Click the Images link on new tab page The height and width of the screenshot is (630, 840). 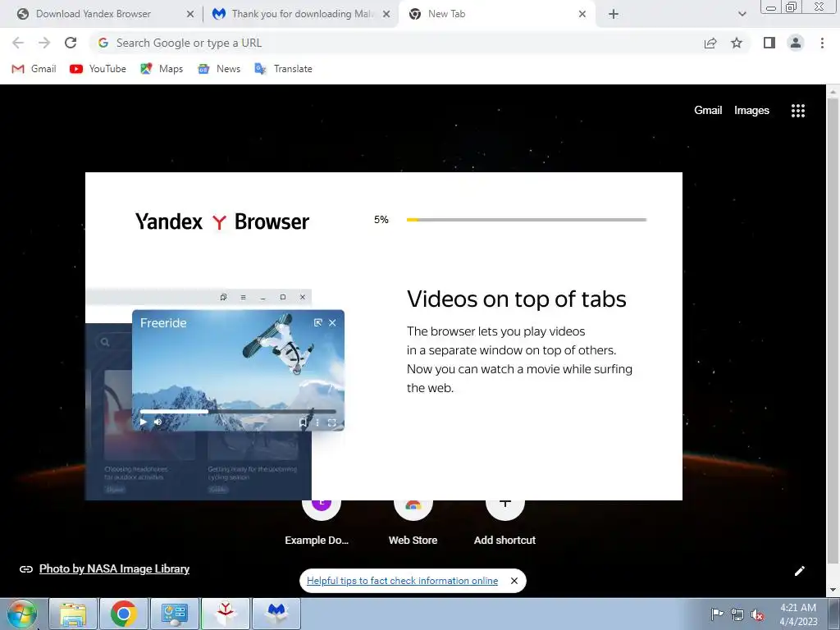pyautogui.click(x=751, y=111)
